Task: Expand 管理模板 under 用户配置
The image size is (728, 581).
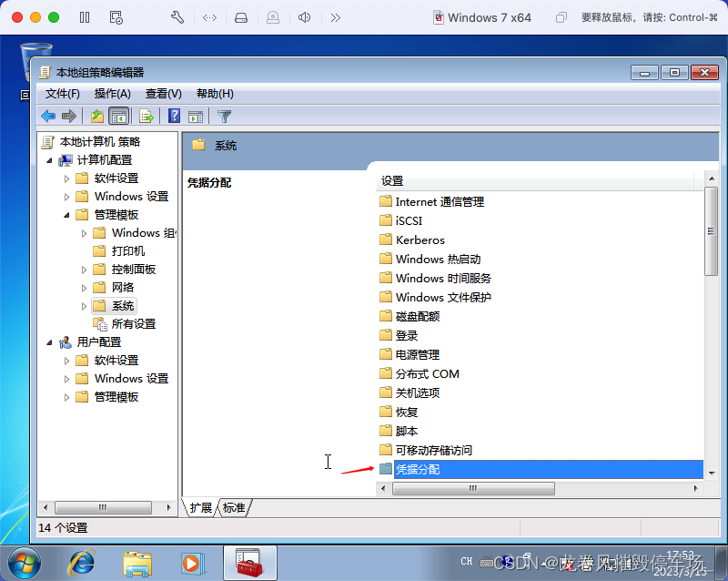Action: coord(66,397)
